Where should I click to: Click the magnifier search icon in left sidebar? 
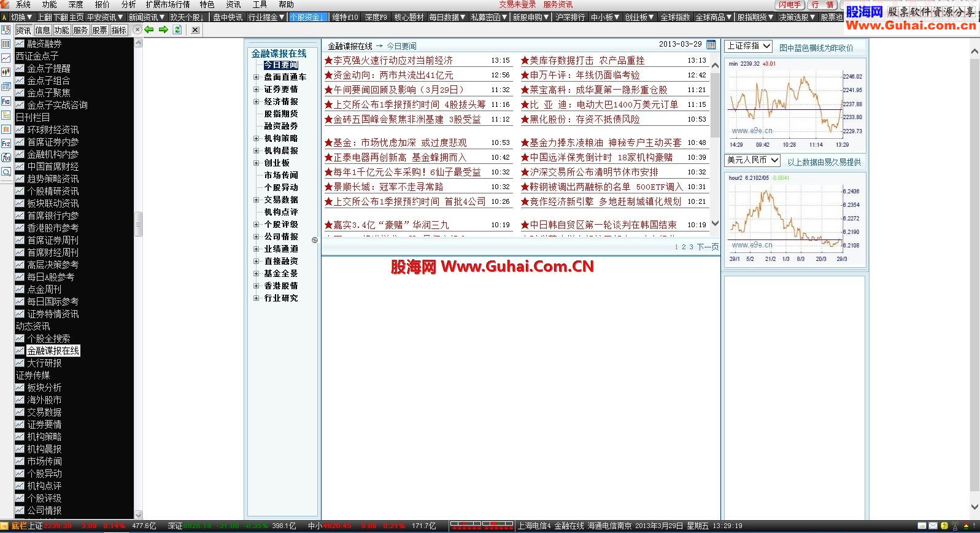tap(6, 172)
